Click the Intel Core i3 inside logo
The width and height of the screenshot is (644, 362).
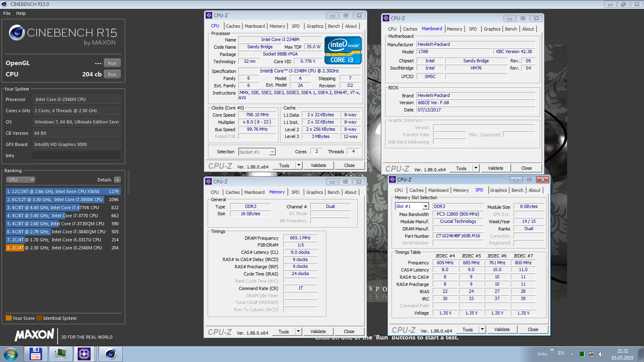343,50
